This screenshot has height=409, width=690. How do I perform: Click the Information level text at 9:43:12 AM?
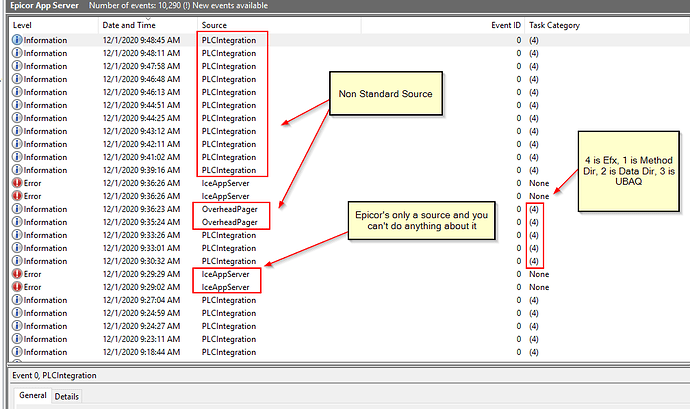pos(45,131)
